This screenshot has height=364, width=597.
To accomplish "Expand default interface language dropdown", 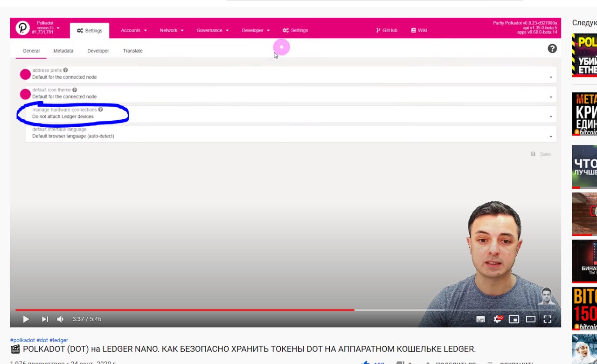I will tap(291, 133).
